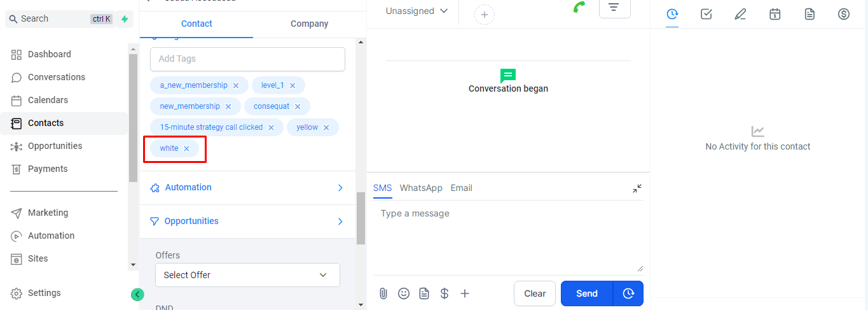Collapse the left sidebar with green arrow
The image size is (868, 310).
[x=137, y=294]
